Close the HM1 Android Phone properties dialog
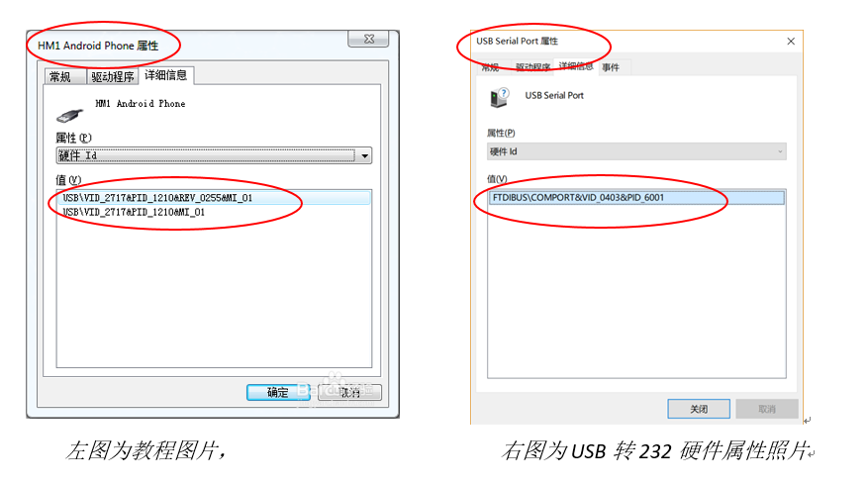 tap(368, 39)
